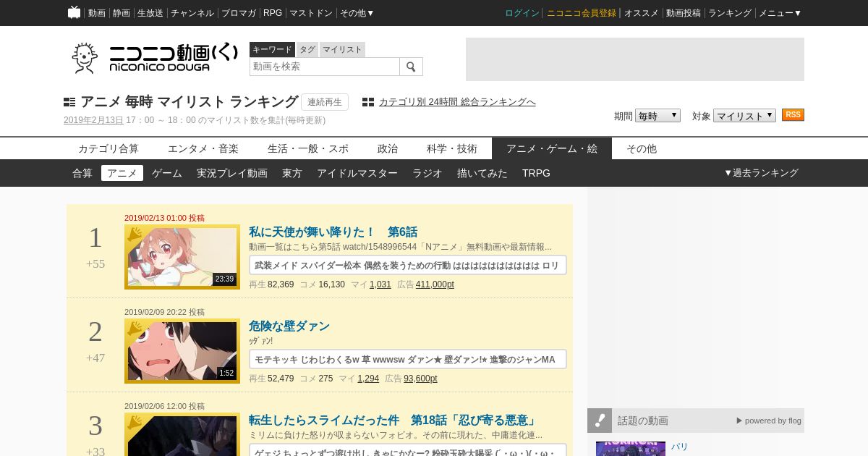This screenshot has height=456, width=868.
Task: Click the マストドン link in top bar
Action: click(311, 13)
